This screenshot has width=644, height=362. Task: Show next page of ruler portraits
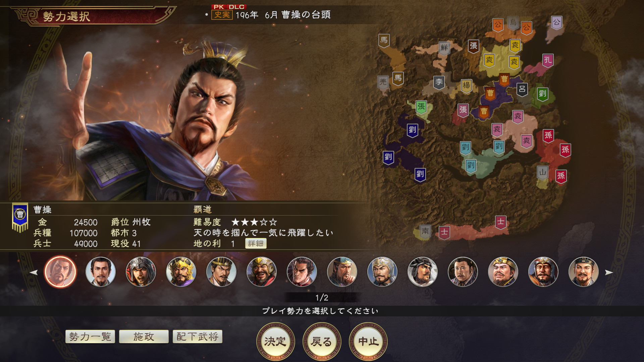coord(609,273)
